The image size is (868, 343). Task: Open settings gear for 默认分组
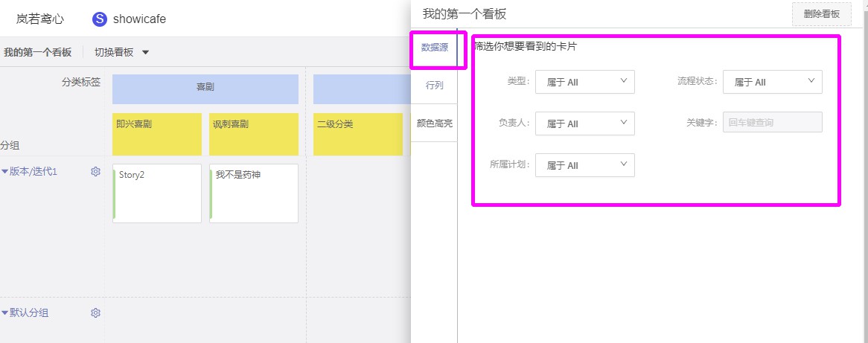pos(95,313)
